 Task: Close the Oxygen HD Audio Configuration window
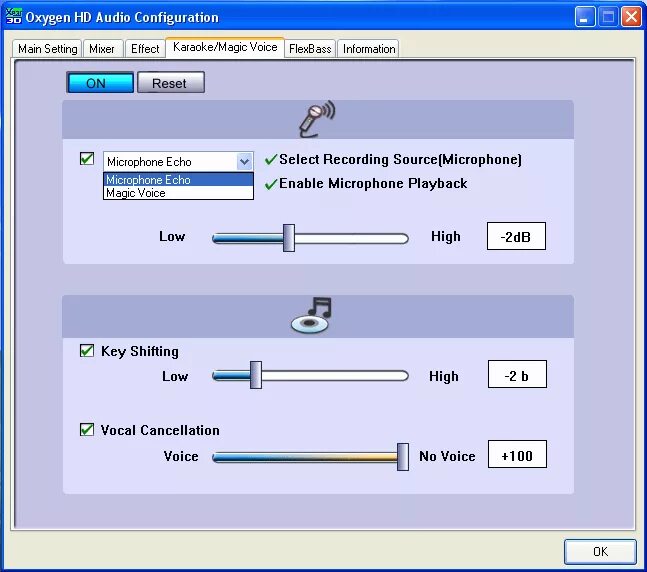631,17
